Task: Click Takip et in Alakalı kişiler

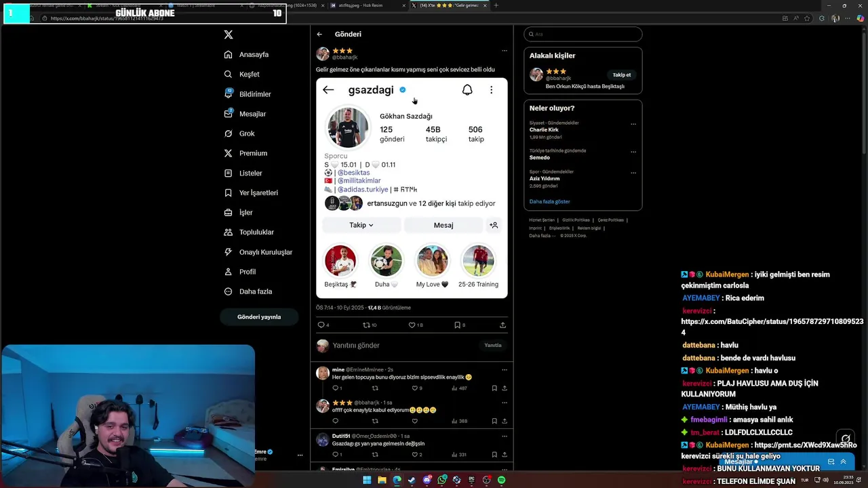Action: point(622,75)
